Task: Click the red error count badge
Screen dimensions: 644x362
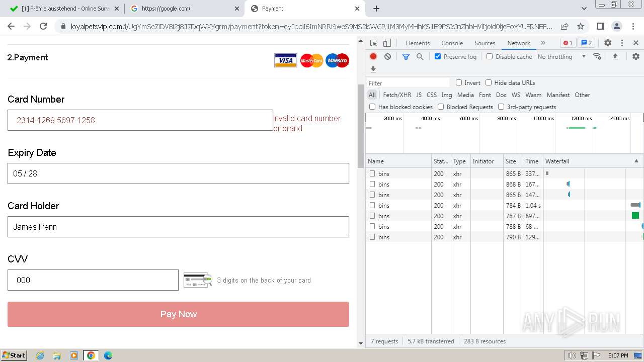Action: coord(568,43)
